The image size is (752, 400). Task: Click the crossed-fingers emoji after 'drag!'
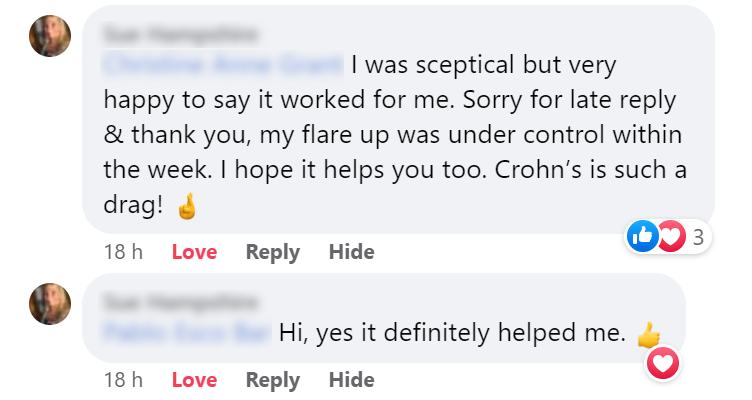[x=187, y=209]
